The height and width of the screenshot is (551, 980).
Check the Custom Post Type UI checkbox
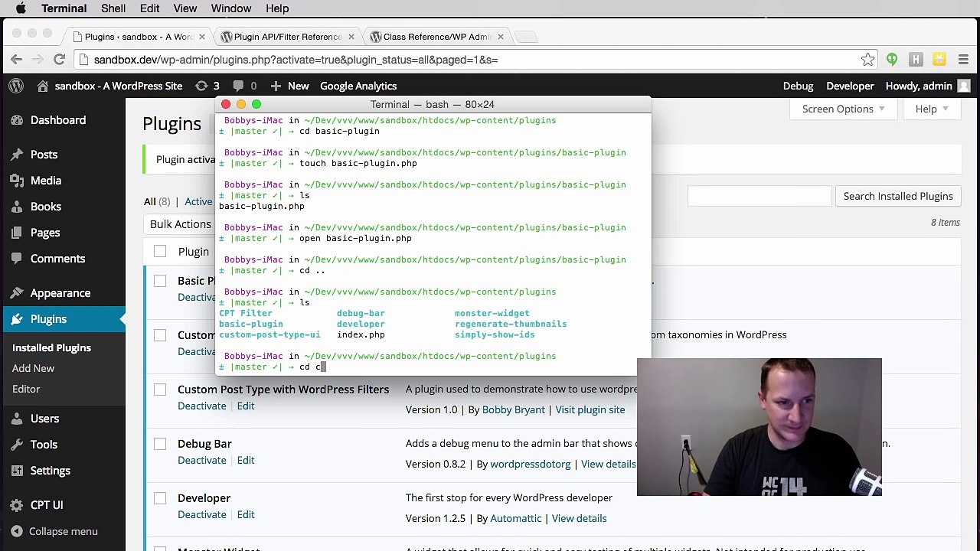pos(160,335)
